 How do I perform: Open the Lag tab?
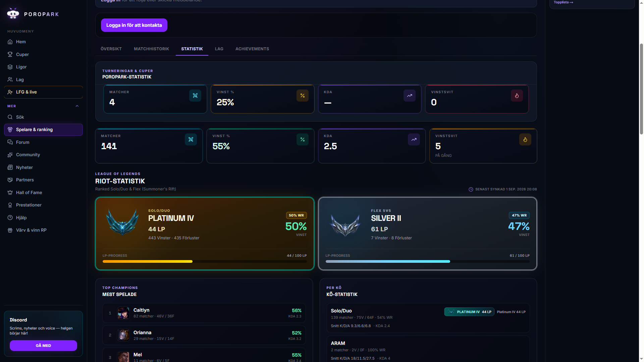219,49
